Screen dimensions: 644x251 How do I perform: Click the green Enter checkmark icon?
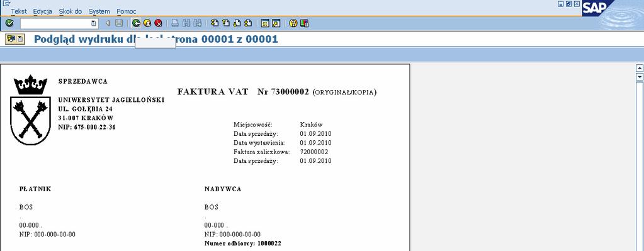(x=9, y=23)
